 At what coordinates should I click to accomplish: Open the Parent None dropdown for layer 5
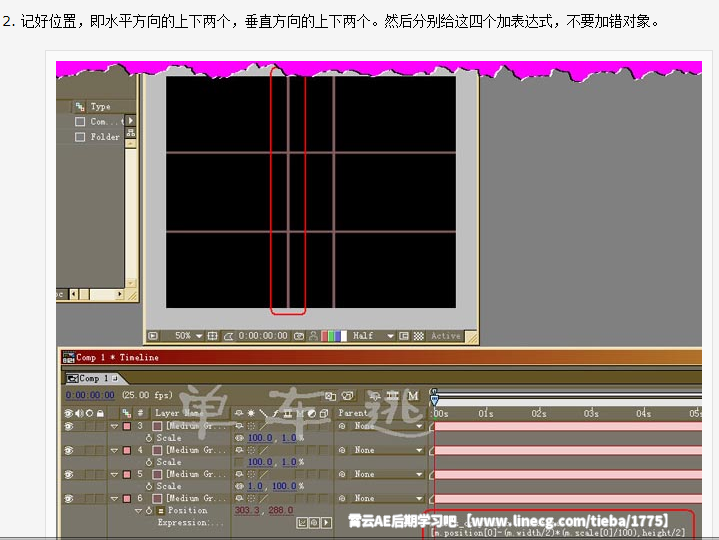tap(388, 474)
